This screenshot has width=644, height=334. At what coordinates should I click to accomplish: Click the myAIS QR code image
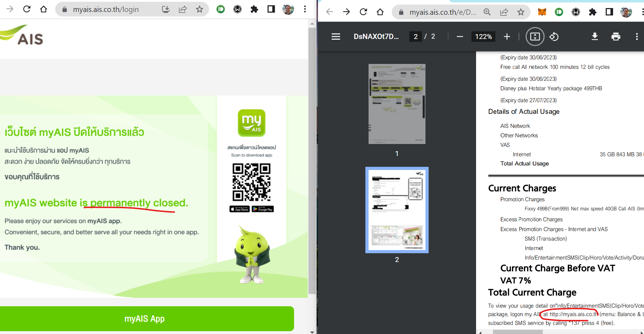pos(252,183)
